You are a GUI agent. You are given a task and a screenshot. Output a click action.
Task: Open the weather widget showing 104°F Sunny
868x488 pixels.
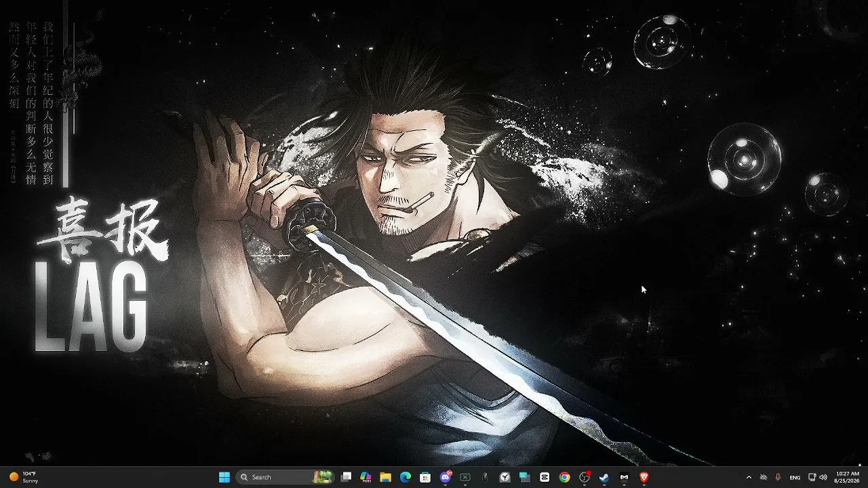[24, 477]
